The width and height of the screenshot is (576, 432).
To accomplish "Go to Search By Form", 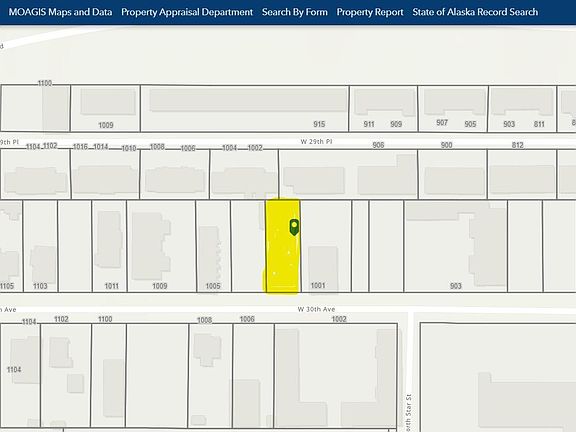I will click(295, 12).
